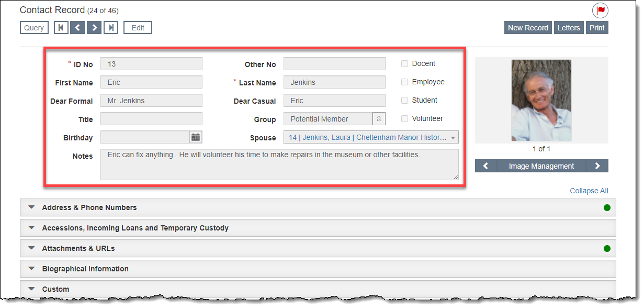Go to first contact record
Image resolution: width=644 pixels, height=308 pixels.
(x=61, y=28)
